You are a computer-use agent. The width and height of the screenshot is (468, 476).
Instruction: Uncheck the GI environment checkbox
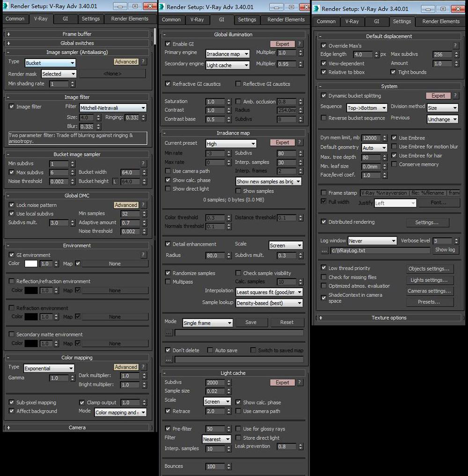12,255
